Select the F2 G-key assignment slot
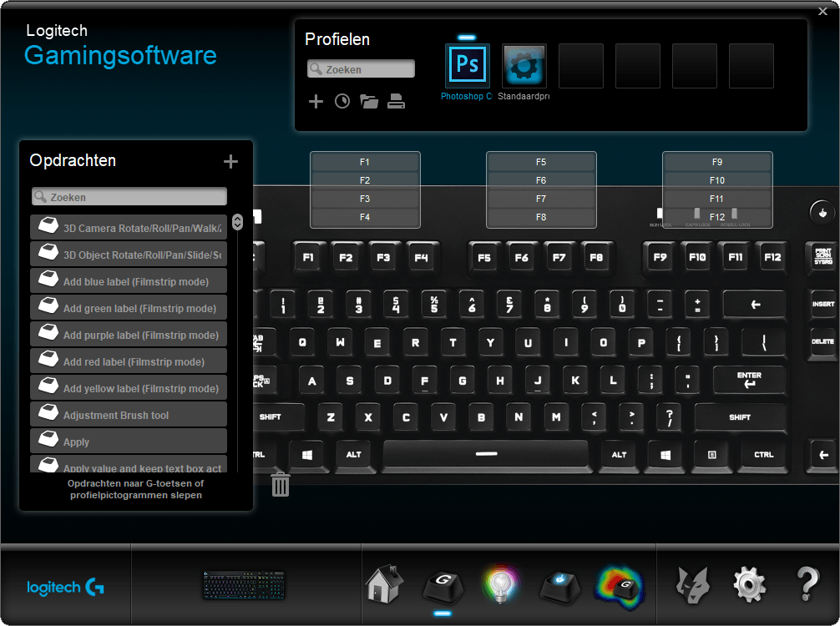840x626 pixels. 365,180
